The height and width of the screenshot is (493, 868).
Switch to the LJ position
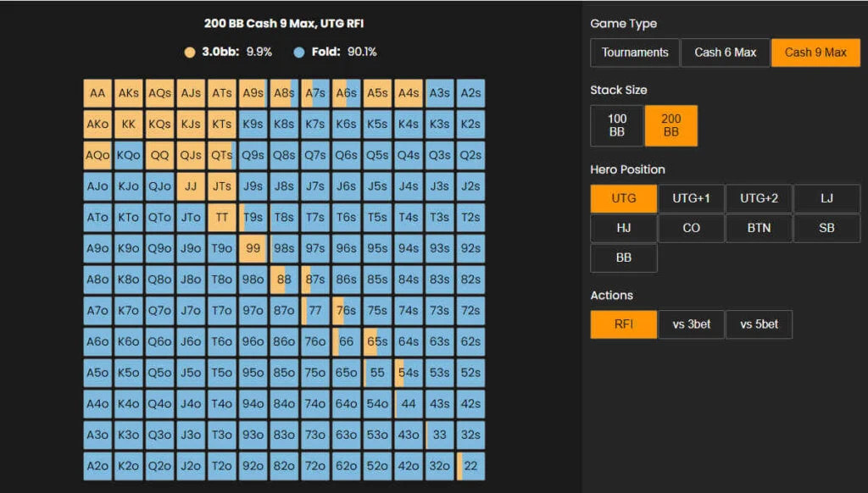[x=826, y=198]
